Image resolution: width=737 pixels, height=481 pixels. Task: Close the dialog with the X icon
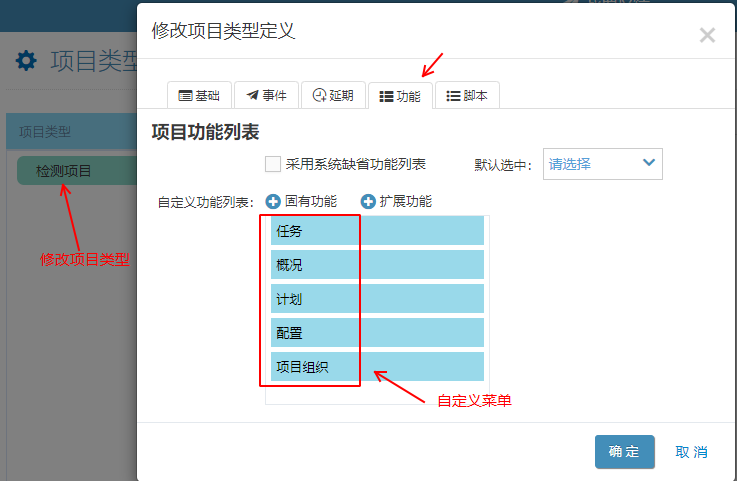[x=707, y=36]
